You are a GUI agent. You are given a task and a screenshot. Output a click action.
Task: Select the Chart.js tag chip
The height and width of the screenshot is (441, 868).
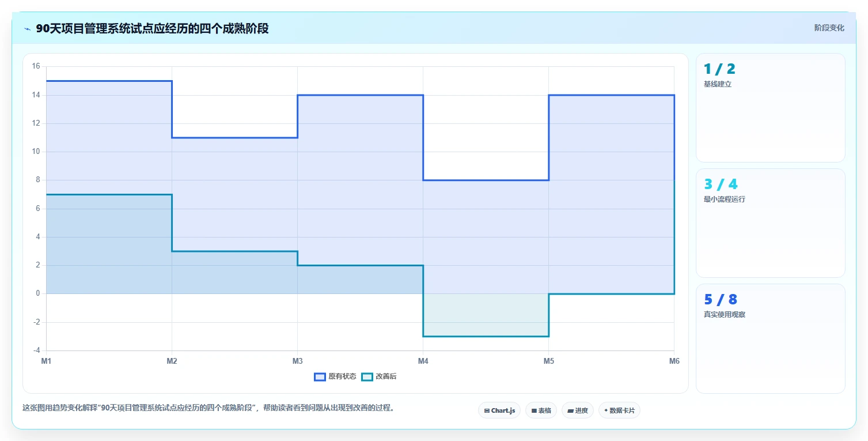coord(499,410)
